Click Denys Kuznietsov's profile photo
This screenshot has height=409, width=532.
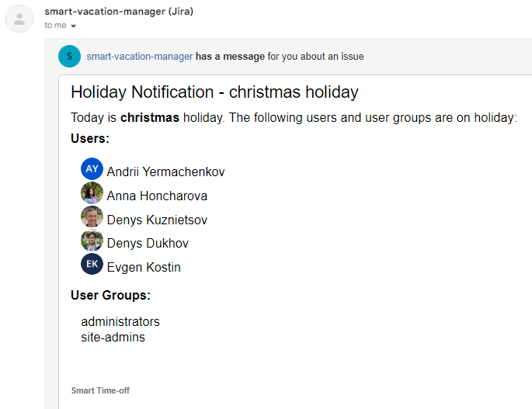click(x=92, y=217)
